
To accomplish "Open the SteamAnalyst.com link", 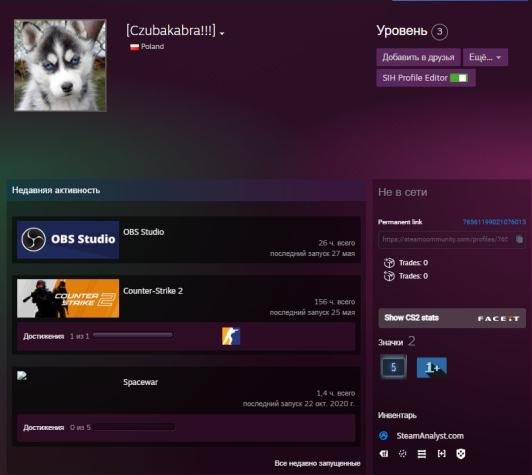I will click(430, 436).
